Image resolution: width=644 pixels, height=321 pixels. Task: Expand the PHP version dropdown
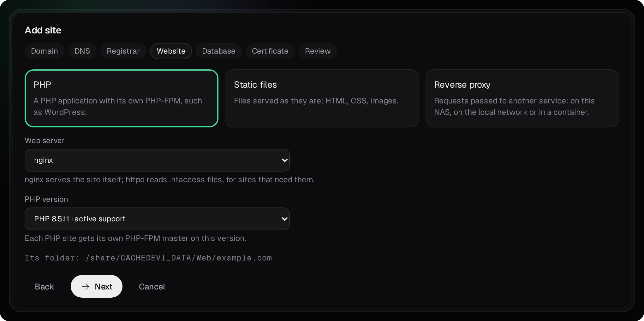tap(157, 219)
